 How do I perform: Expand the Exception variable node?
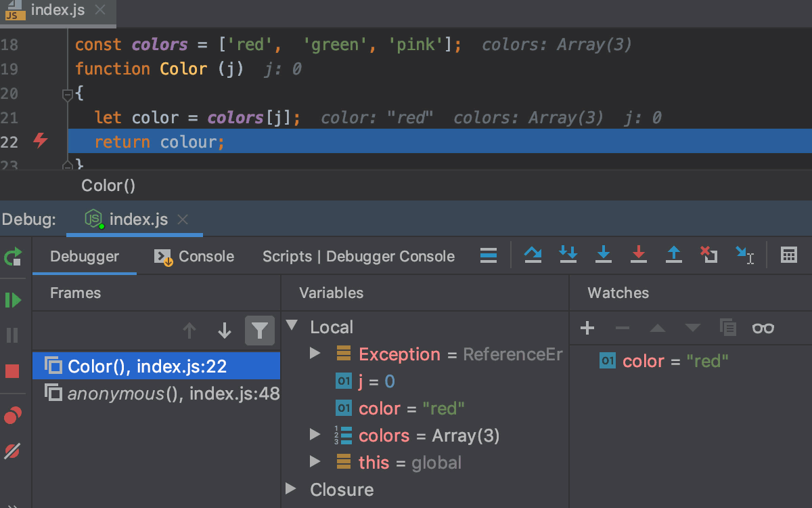pyautogui.click(x=314, y=354)
